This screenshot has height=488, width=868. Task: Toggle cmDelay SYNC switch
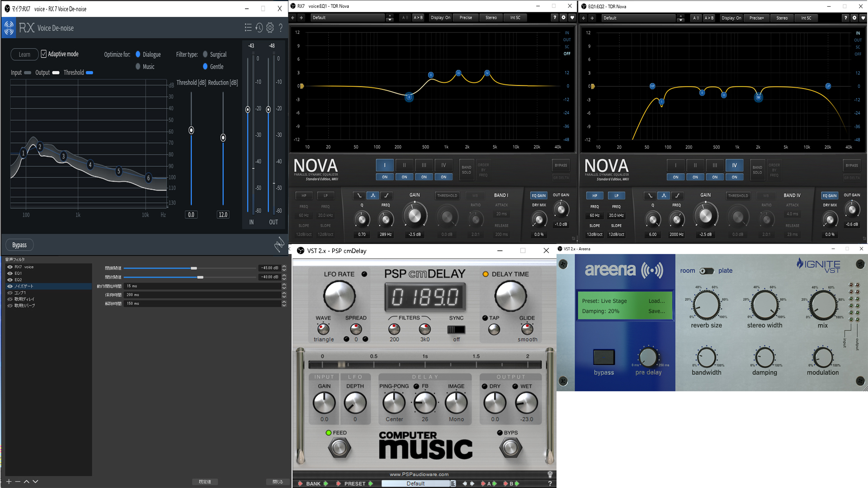coord(456,329)
